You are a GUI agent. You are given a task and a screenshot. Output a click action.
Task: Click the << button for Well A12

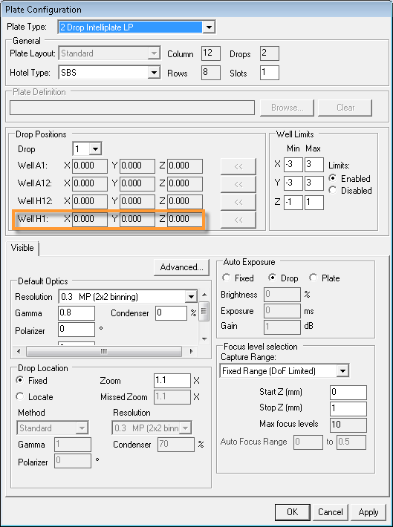[x=238, y=184]
